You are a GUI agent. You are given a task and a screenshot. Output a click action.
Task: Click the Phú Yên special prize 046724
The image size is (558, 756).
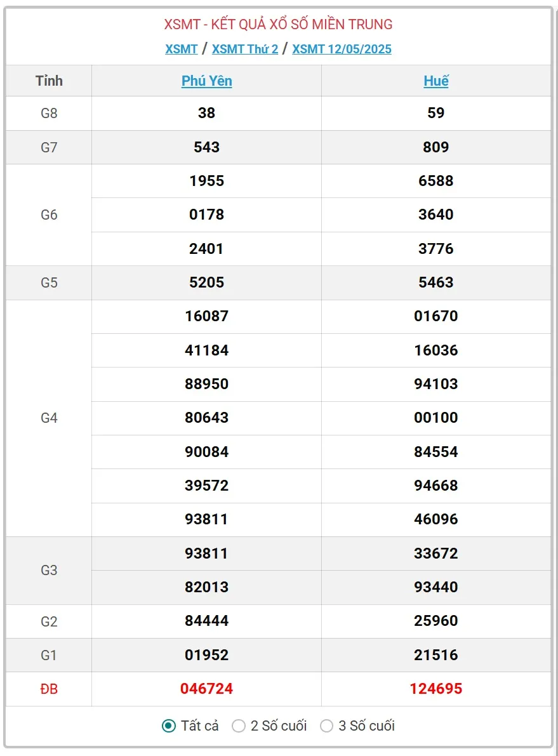pyautogui.click(x=207, y=689)
